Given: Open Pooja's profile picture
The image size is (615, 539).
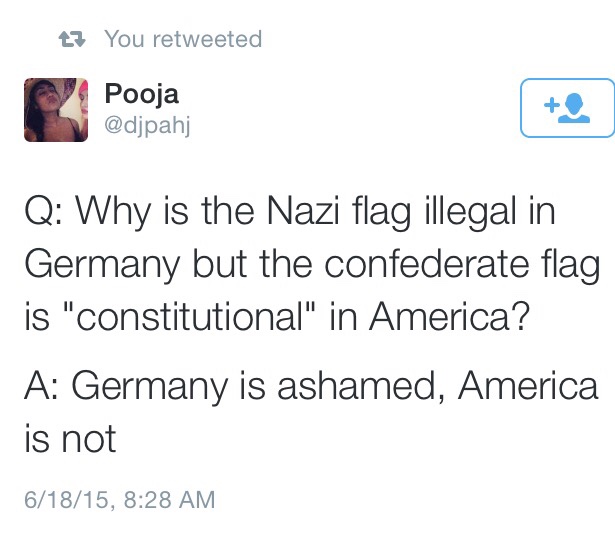Looking at the screenshot, I should tap(56, 110).
